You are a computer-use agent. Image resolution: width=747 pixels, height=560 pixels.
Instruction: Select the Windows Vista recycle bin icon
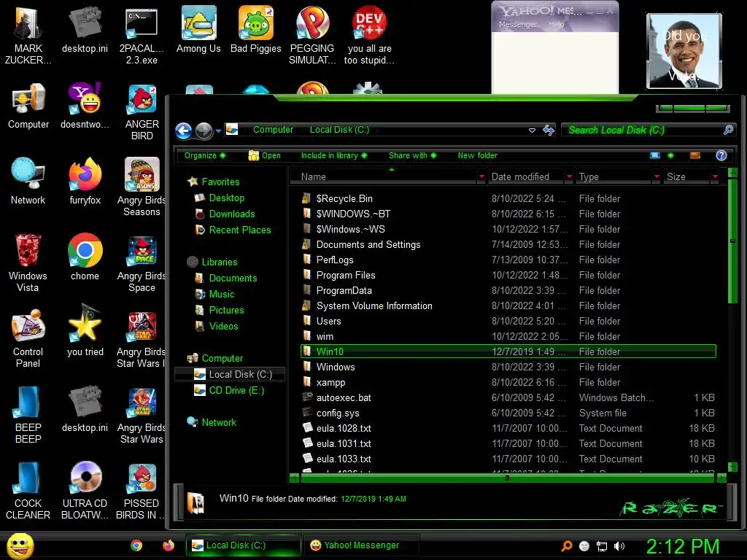click(x=28, y=262)
